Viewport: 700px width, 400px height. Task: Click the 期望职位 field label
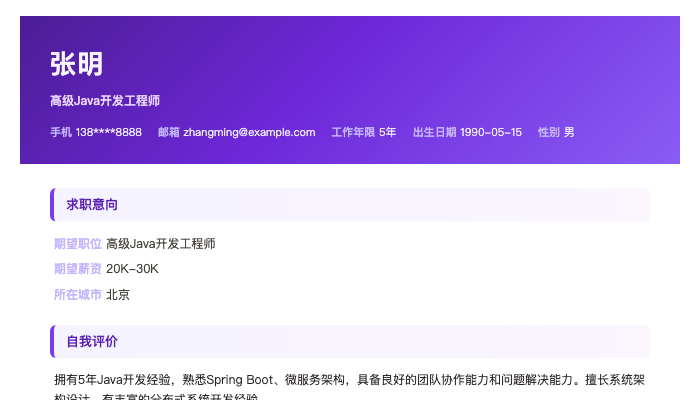78,243
